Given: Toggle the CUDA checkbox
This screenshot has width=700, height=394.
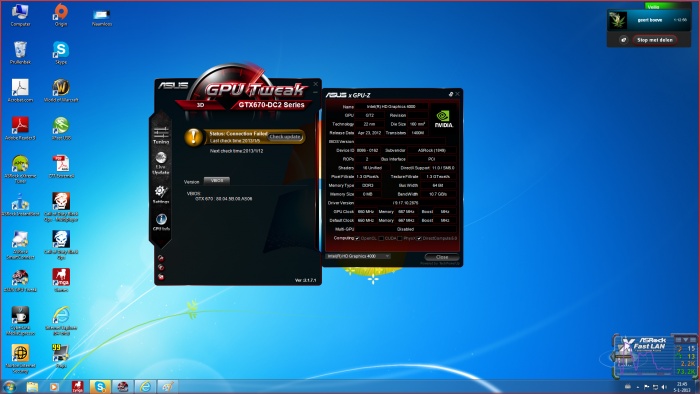Looking at the screenshot, I should click(380, 238).
